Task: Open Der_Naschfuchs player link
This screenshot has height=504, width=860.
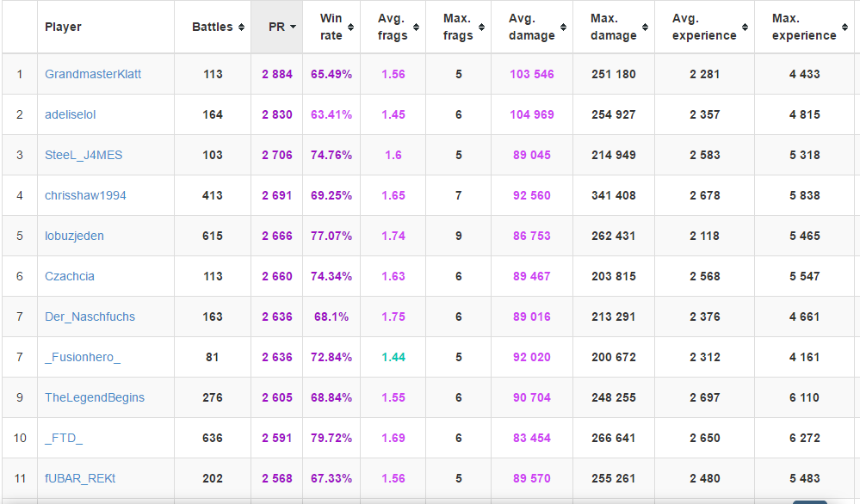Action: (x=90, y=317)
